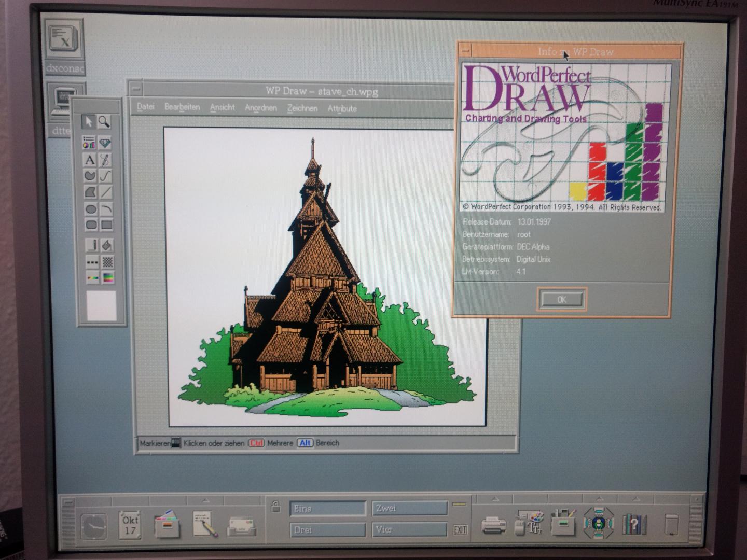Open the Info dialog window menu button

tap(466, 51)
